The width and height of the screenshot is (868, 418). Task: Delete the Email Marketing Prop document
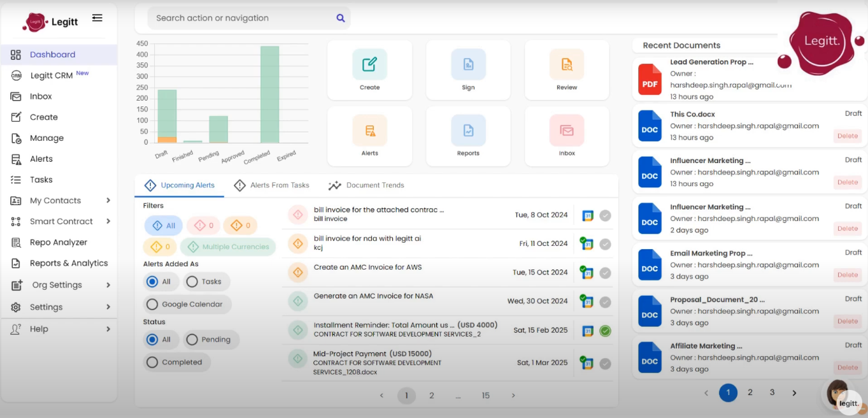point(848,275)
